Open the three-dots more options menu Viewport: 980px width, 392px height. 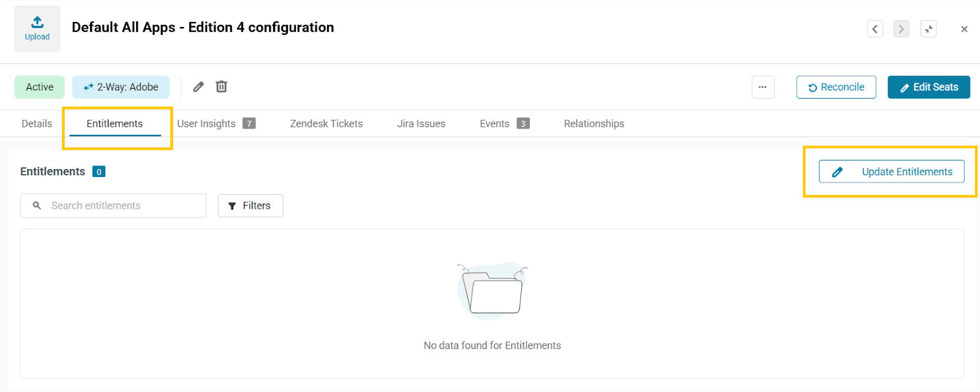click(x=763, y=87)
